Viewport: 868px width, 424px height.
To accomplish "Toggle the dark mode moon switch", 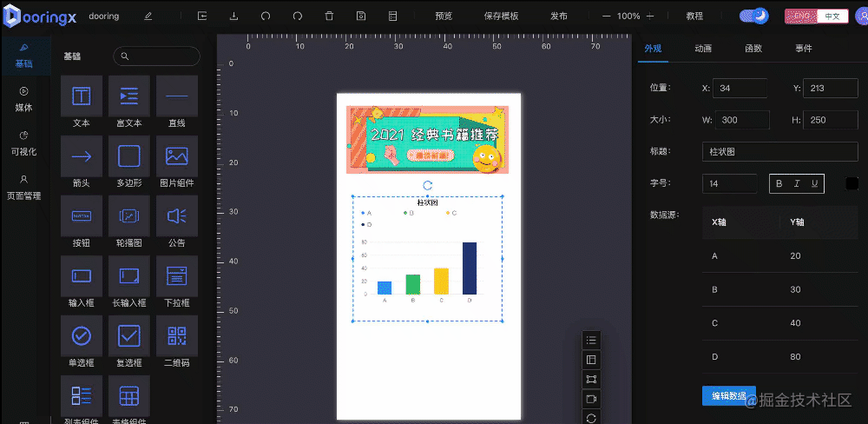I will tap(753, 16).
